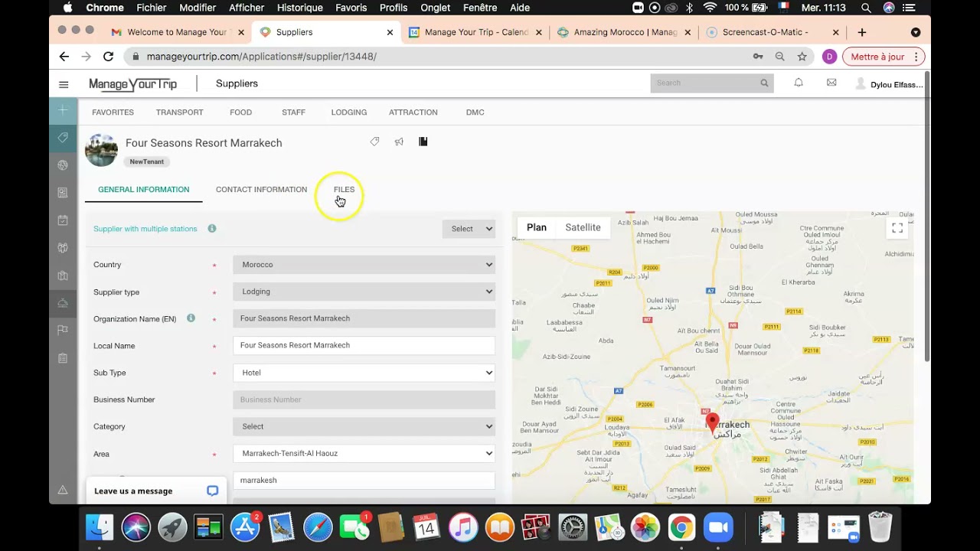This screenshot has height=551, width=980.
Task: Switch to Files tab
Action: (x=344, y=190)
